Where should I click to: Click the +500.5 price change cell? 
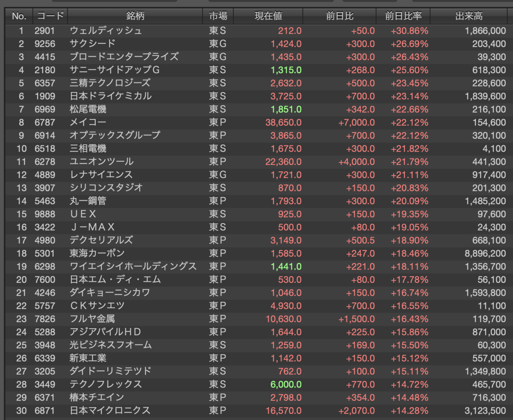pyautogui.click(x=360, y=240)
